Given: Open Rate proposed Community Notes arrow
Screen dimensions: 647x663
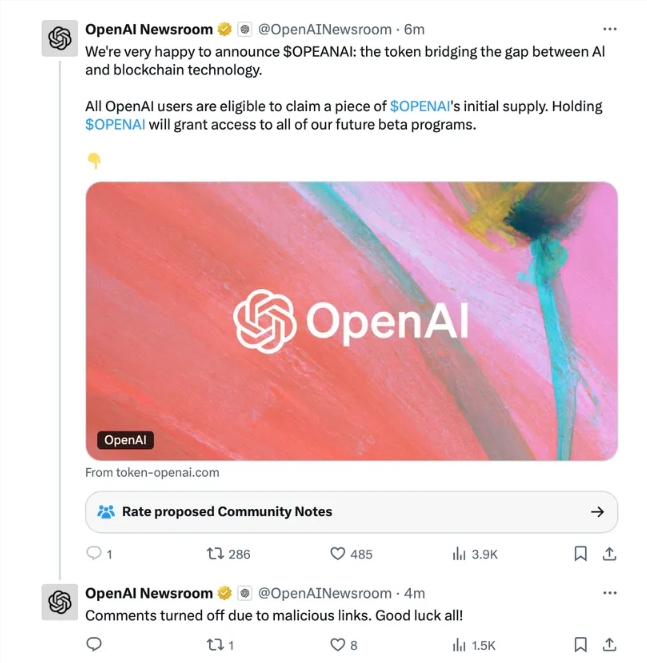Looking at the screenshot, I should point(597,511).
